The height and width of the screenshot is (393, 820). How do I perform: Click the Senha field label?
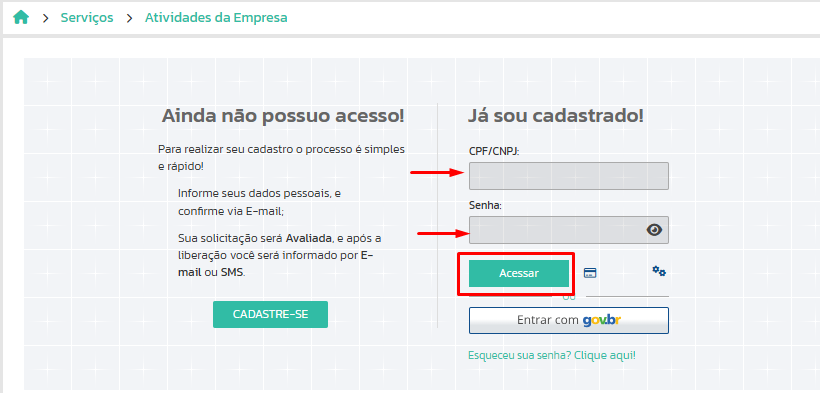point(485,206)
